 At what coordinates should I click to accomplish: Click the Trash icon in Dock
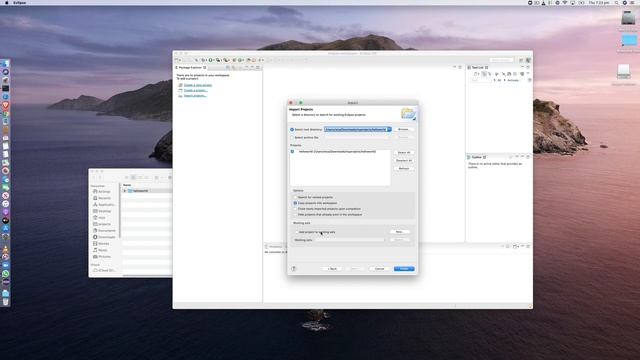(x=5, y=302)
